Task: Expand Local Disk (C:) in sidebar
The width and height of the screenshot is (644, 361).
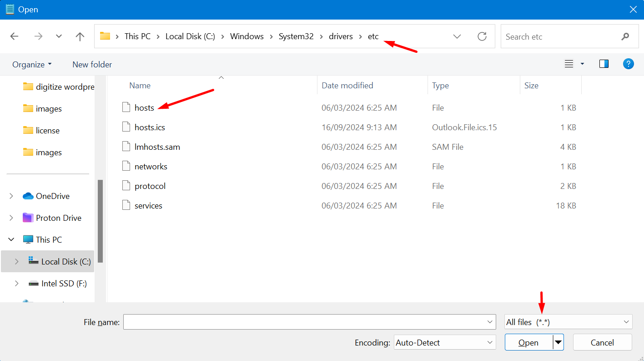Action: 17,261
